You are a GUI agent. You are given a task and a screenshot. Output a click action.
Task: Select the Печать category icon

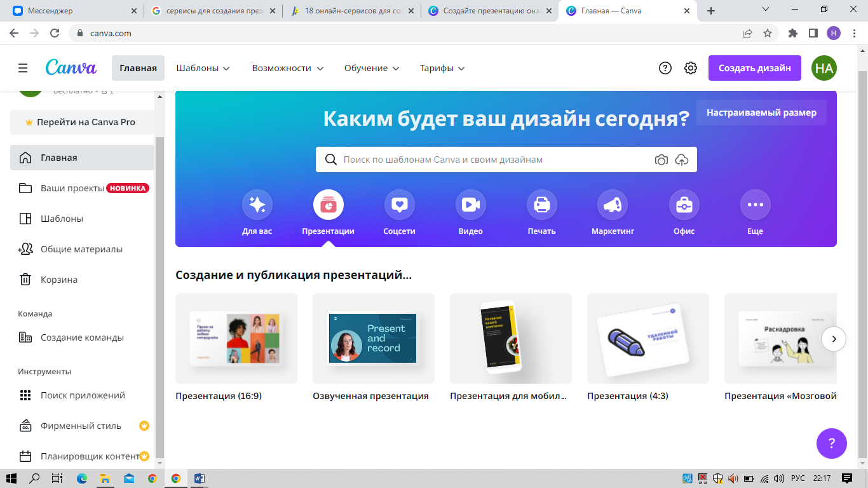[542, 205]
